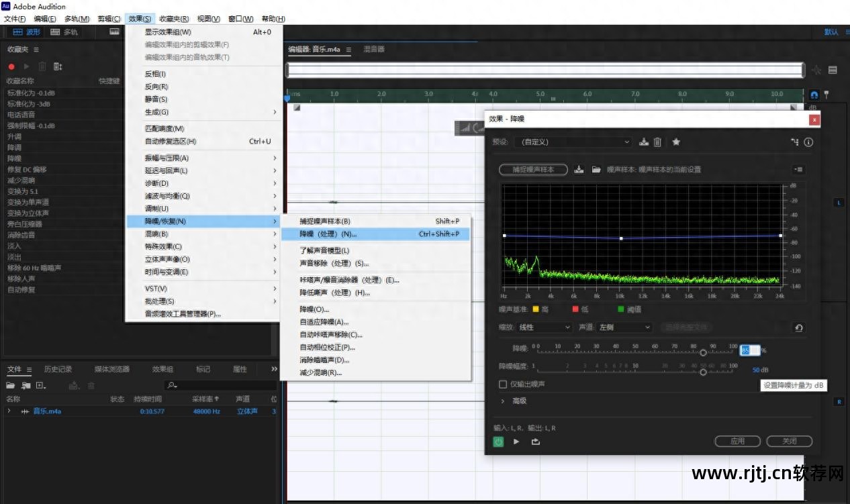Viewport: 850px width, 504px height.
Task: Expand the 高级 advanced section
Action: point(503,401)
